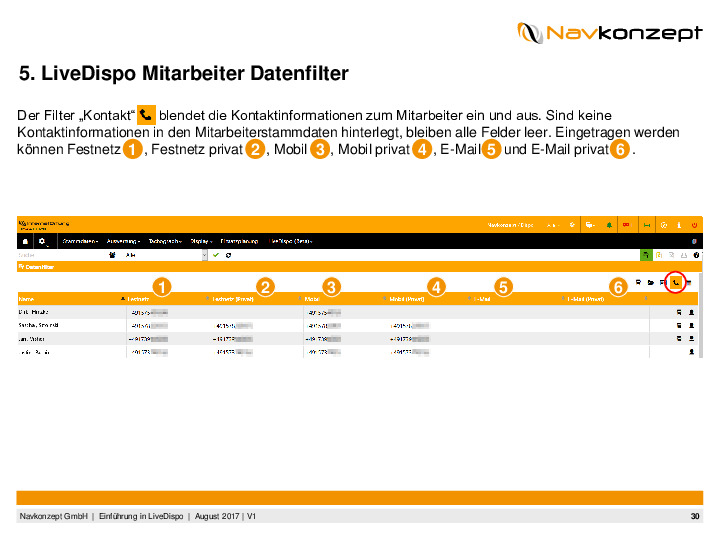The image size is (720, 540).
Task: Confirm selection with the green checkmark
Action: pyautogui.click(x=216, y=255)
